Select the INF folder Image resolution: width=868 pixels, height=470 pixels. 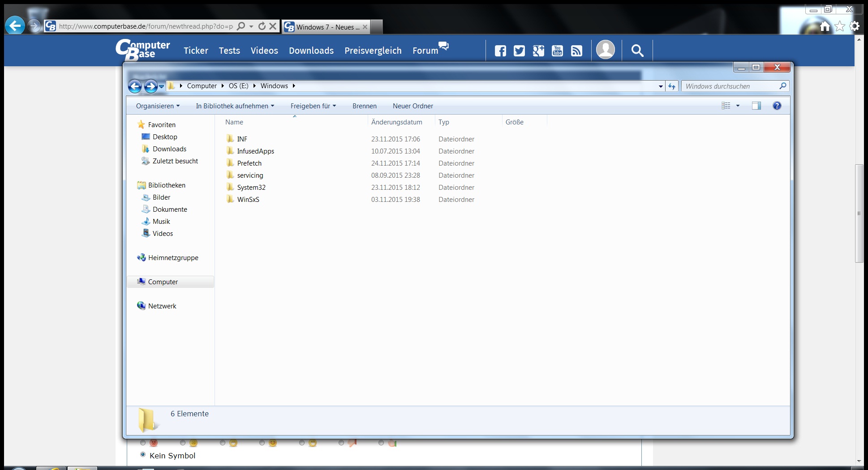[x=242, y=139]
